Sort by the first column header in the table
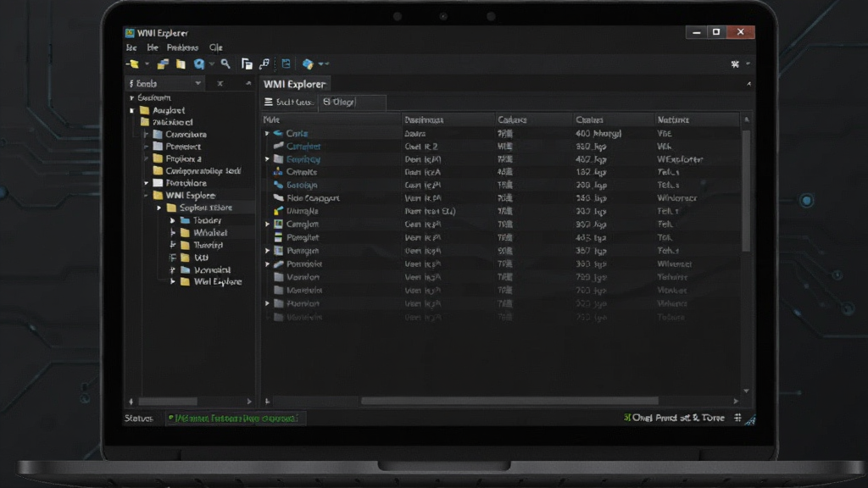This screenshot has height=488, width=868. pos(331,119)
